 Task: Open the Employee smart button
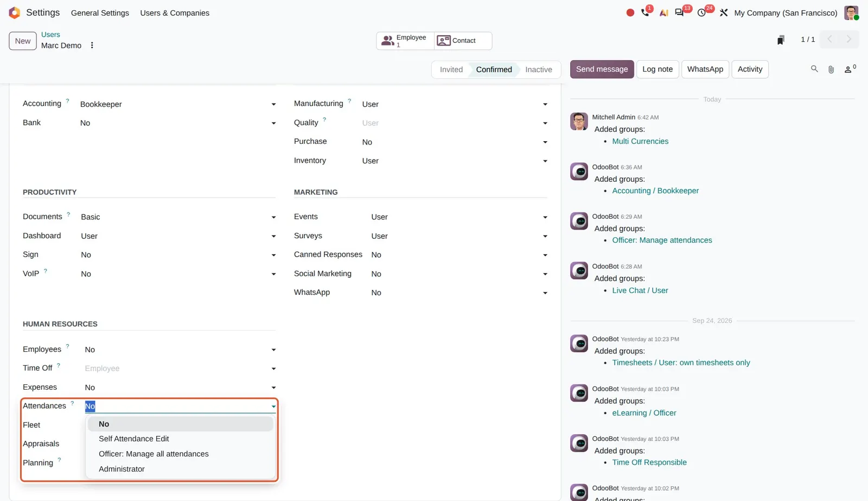[405, 41]
